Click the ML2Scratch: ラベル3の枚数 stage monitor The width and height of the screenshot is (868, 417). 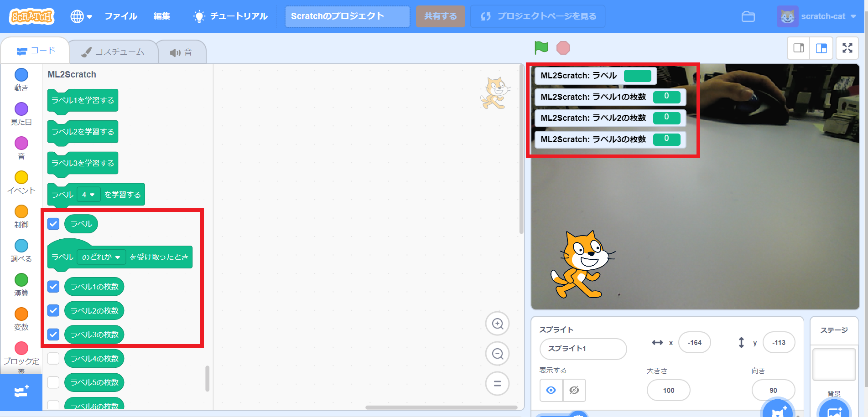point(610,139)
